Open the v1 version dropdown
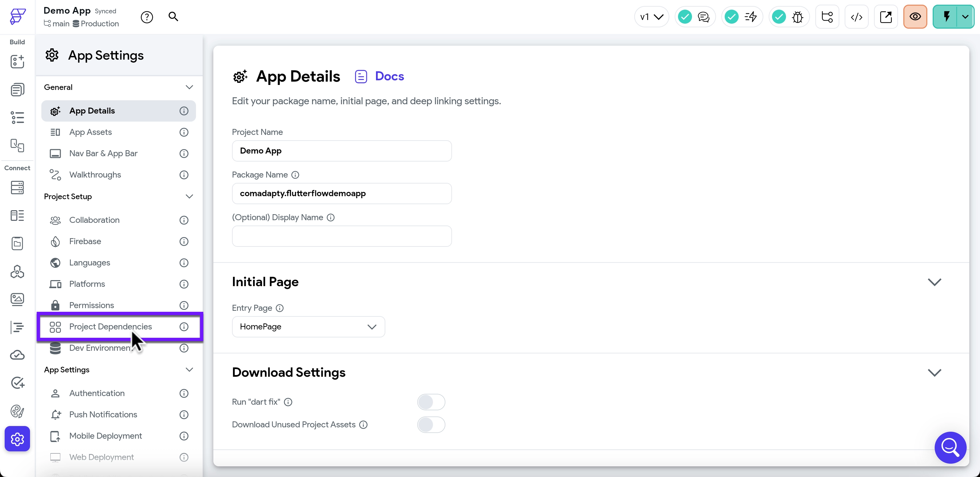Image resolution: width=980 pixels, height=477 pixels. (651, 17)
